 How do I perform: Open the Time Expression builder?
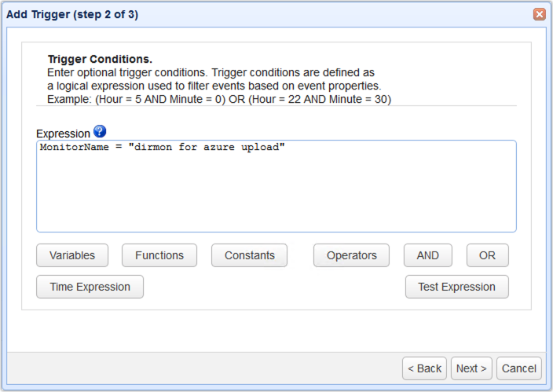coord(90,287)
